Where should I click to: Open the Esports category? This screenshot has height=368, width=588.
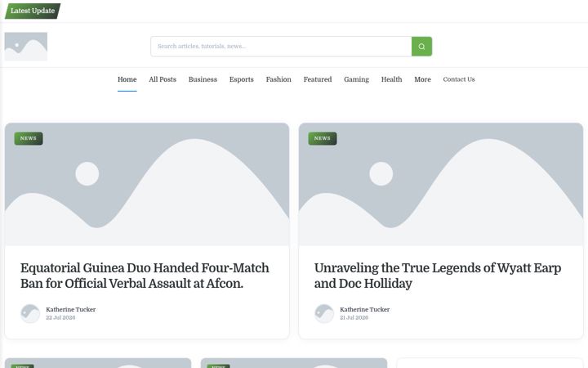pos(242,79)
